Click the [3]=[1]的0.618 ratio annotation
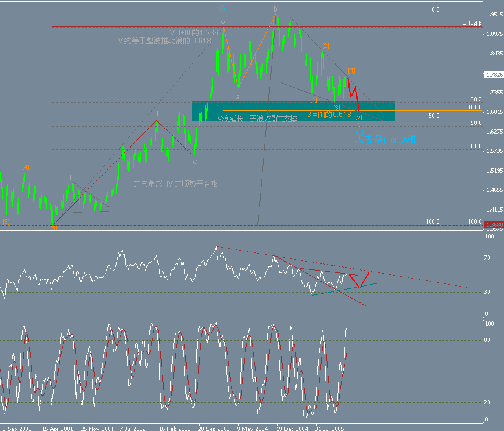This screenshot has height=431, width=504. pos(328,115)
